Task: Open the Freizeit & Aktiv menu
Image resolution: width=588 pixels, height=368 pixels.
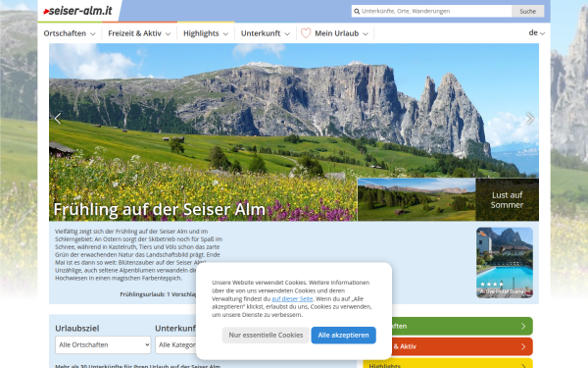Action: (139, 33)
